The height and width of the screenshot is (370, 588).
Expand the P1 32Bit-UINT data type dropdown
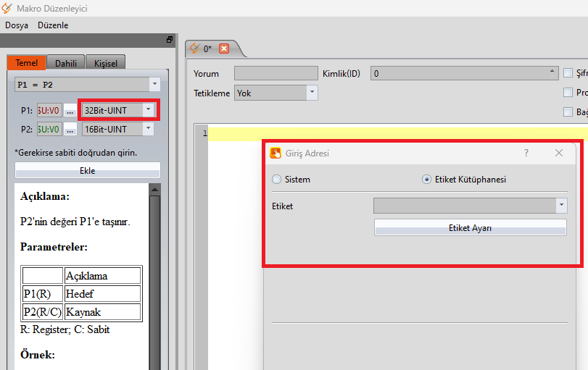pyautogui.click(x=148, y=110)
